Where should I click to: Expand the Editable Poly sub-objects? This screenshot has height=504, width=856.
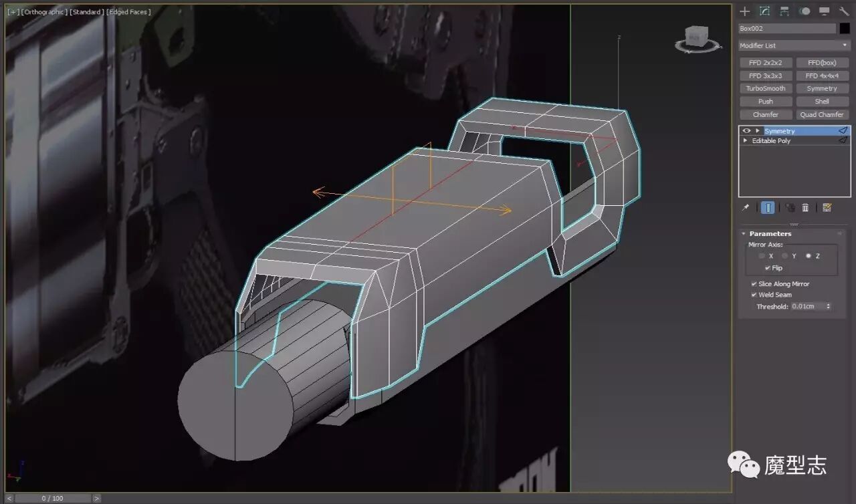(x=746, y=141)
